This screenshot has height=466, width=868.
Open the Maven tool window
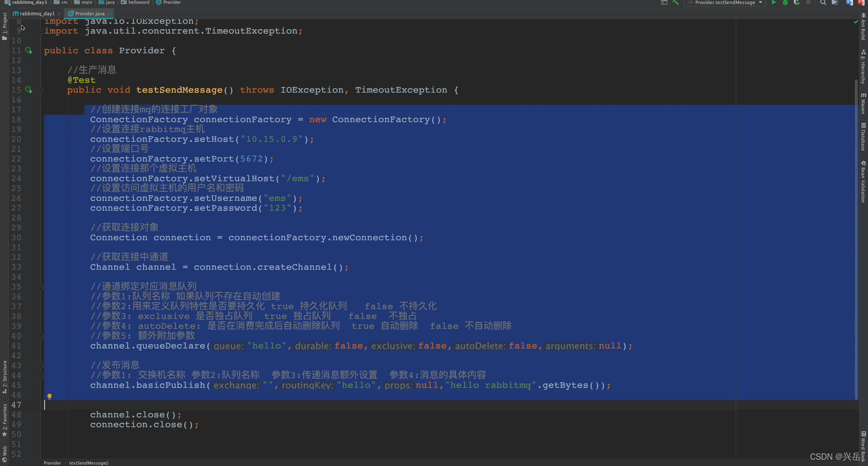863,103
